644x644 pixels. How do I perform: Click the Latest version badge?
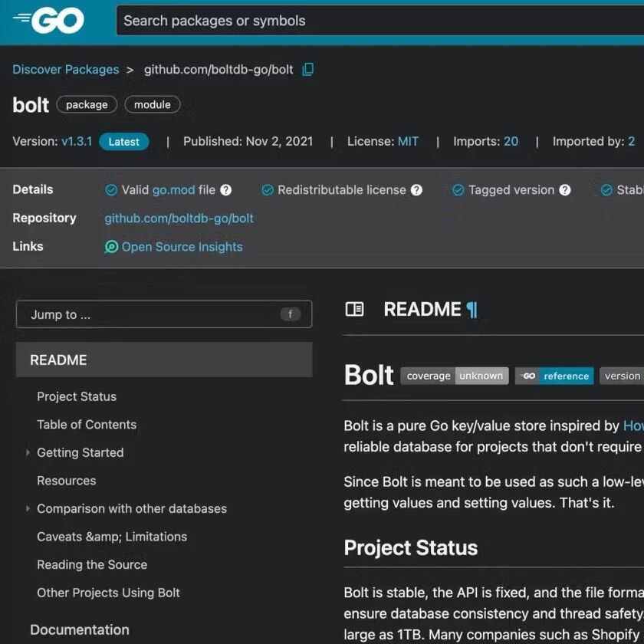pos(123,142)
